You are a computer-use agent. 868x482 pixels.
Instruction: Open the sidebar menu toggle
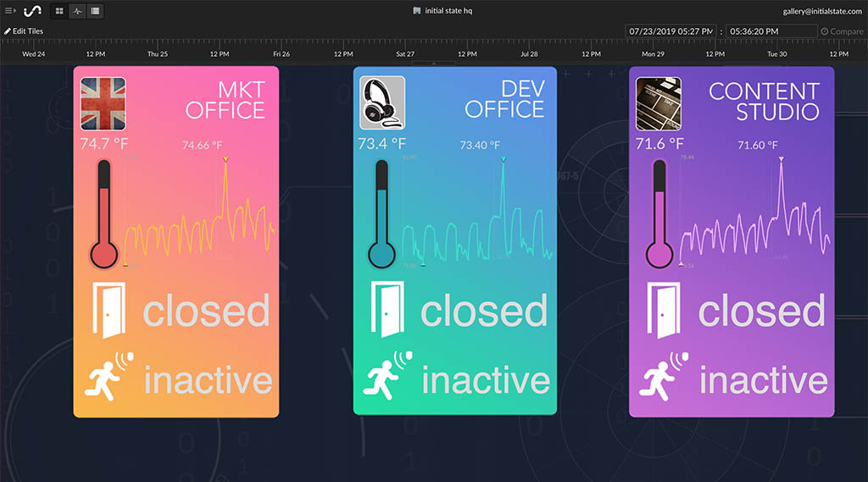point(10,11)
